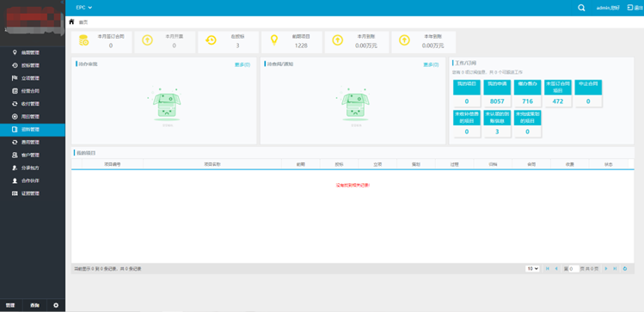Go to the next page arrow in pager
The width and height of the screenshot is (644, 312).
pos(606,268)
